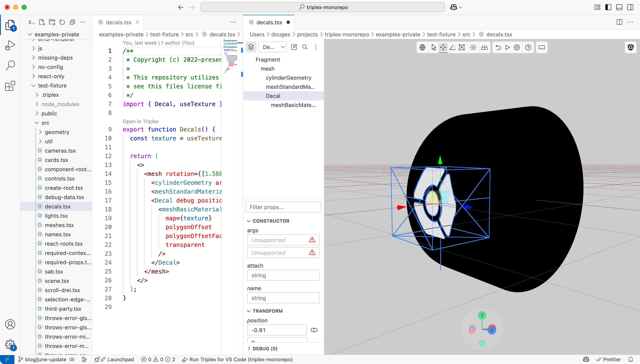
Task: Open the WebXR headset view
Action: [x=542, y=47]
